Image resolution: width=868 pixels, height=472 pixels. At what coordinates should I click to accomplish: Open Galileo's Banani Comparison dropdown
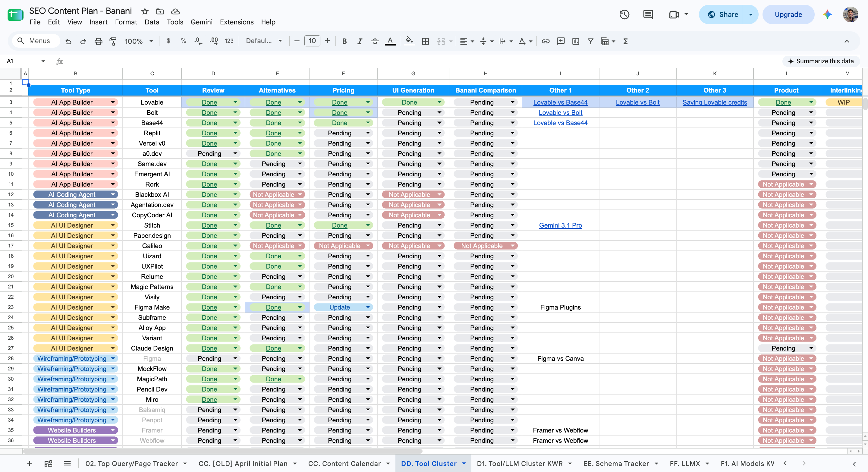click(512, 246)
